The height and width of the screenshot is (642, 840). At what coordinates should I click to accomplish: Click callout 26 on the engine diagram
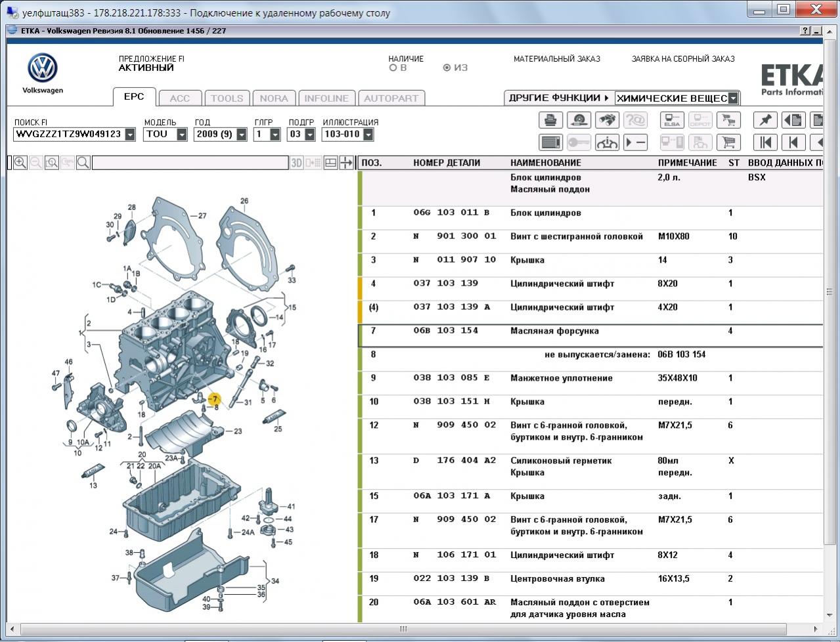tap(244, 201)
